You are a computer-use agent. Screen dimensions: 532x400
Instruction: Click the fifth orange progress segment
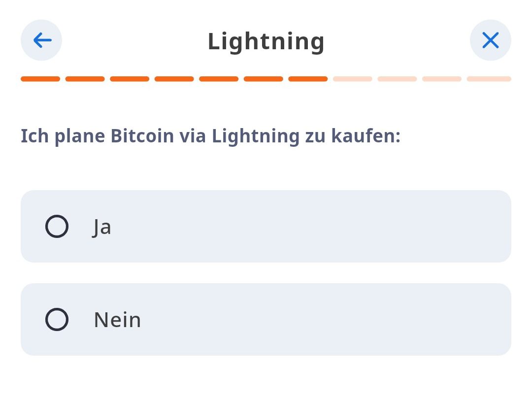219,79
